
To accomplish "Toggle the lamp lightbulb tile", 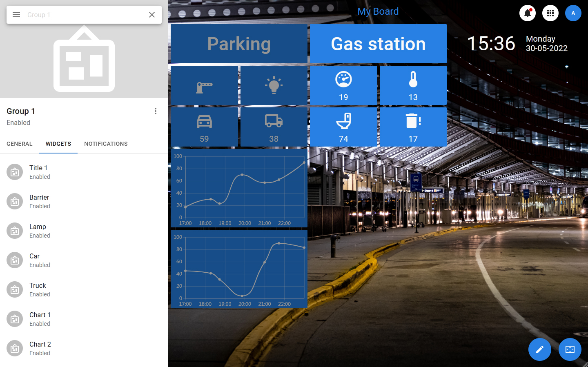I will pyautogui.click(x=274, y=86).
